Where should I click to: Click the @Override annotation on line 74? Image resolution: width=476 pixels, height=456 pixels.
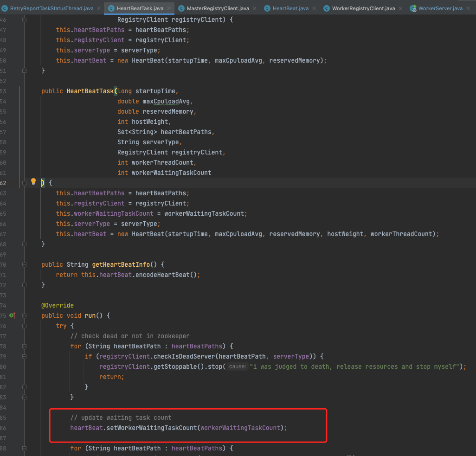[58, 305]
